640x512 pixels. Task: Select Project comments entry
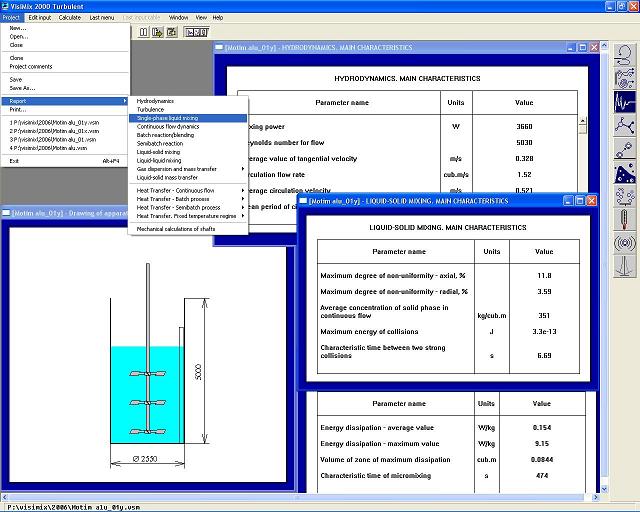click(x=65, y=67)
